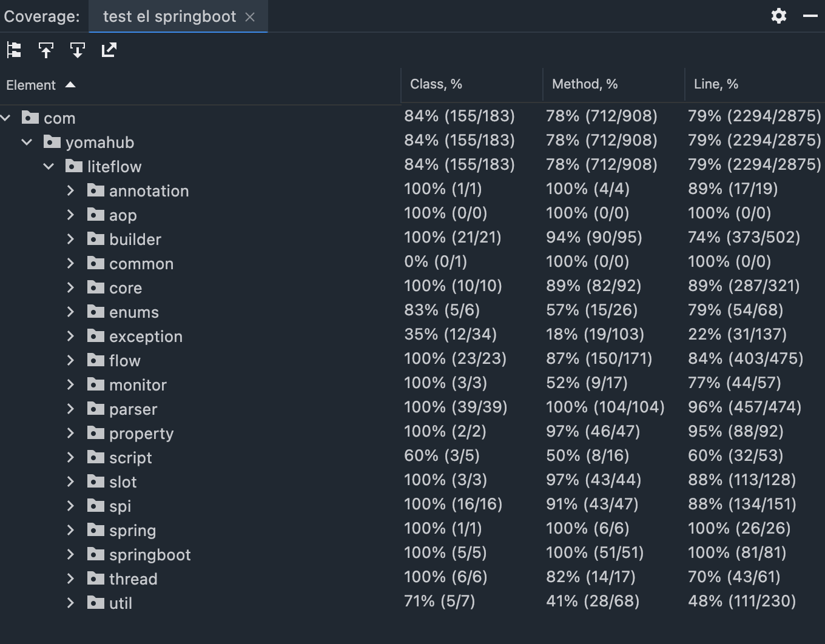The image size is (825, 644).
Task: Click the Always Select Opened Element icon
Action: (x=78, y=50)
